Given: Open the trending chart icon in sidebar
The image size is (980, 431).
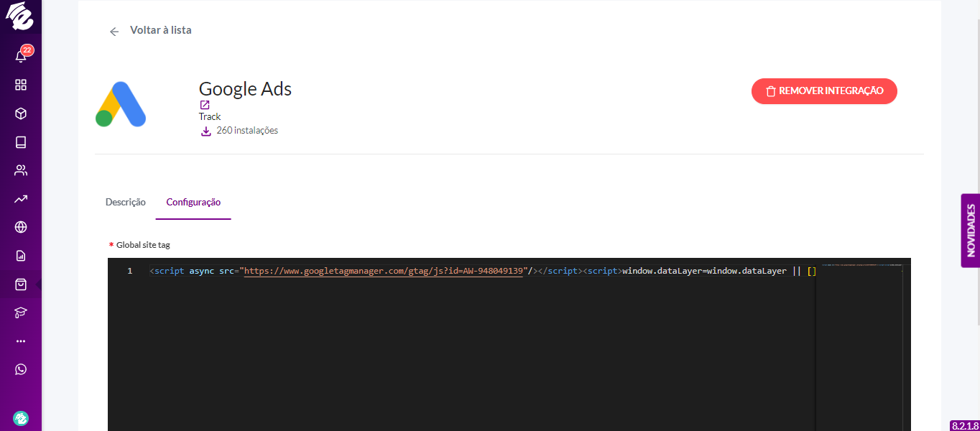Looking at the screenshot, I should 21,199.
